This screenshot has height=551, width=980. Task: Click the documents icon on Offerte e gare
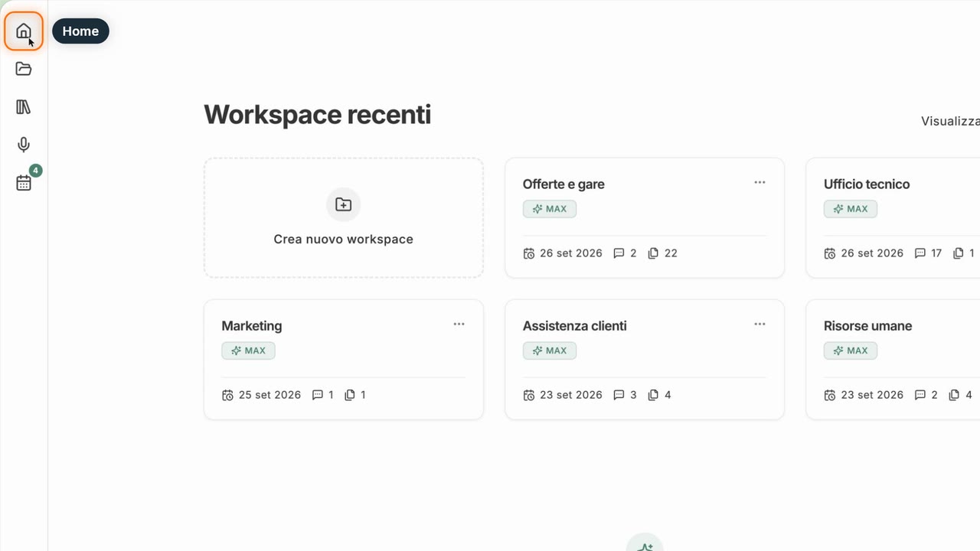[x=653, y=253]
